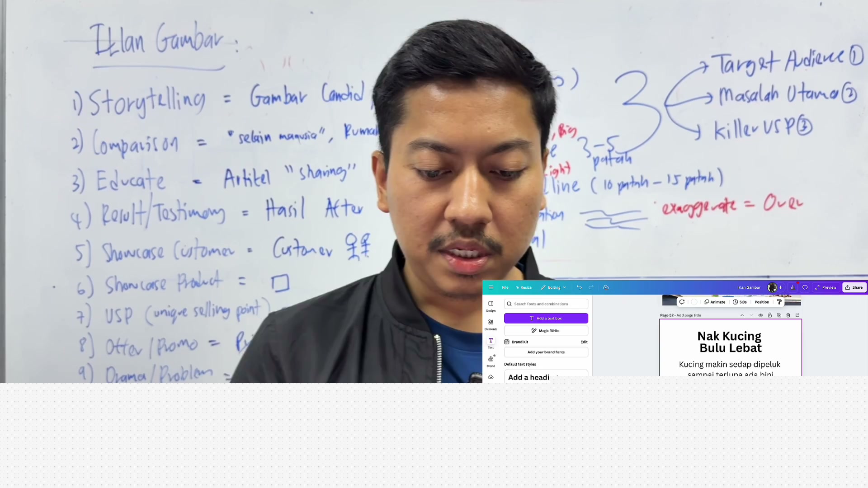The width and height of the screenshot is (868, 488).
Task: Expand the Editing mode dropdown
Action: pyautogui.click(x=553, y=287)
